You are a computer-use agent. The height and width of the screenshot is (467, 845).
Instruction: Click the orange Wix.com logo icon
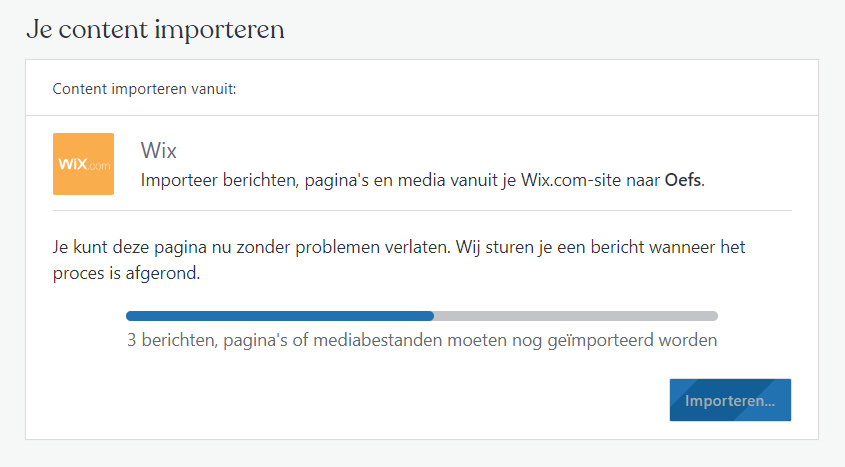(84, 164)
